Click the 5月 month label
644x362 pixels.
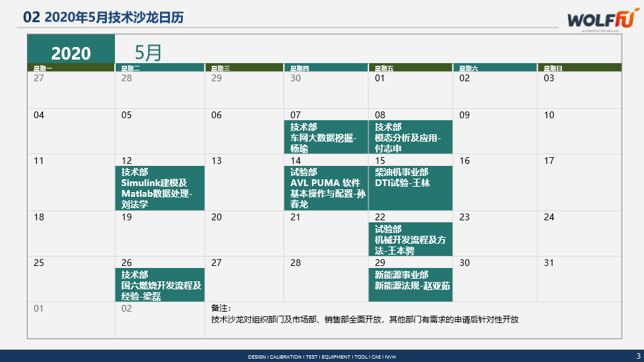[148, 52]
